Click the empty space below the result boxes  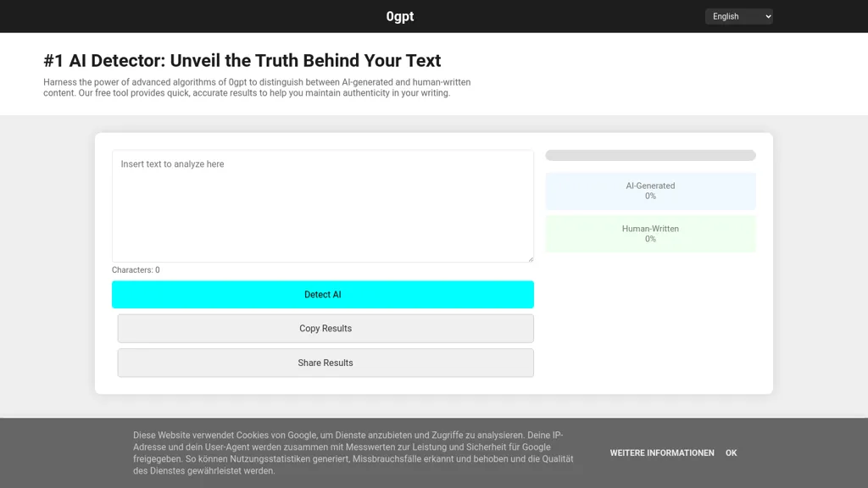(650, 322)
